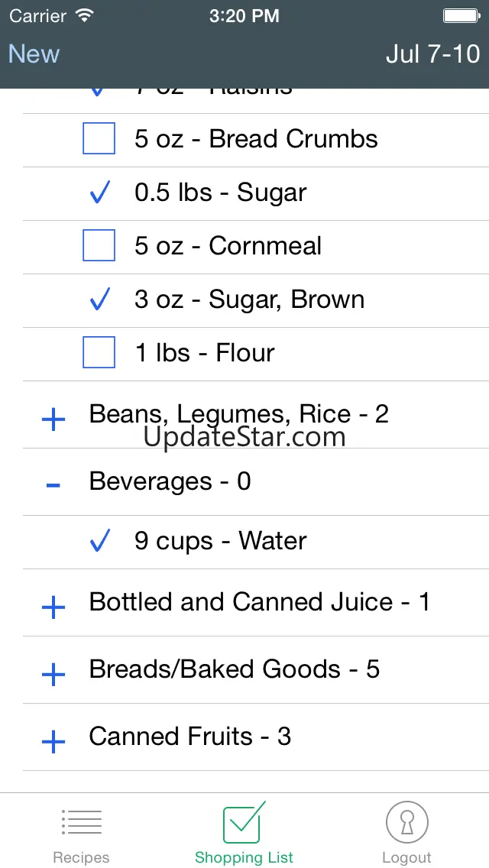Tap the battery indicator in status bar
This screenshot has height=868, width=489.
point(461,15)
